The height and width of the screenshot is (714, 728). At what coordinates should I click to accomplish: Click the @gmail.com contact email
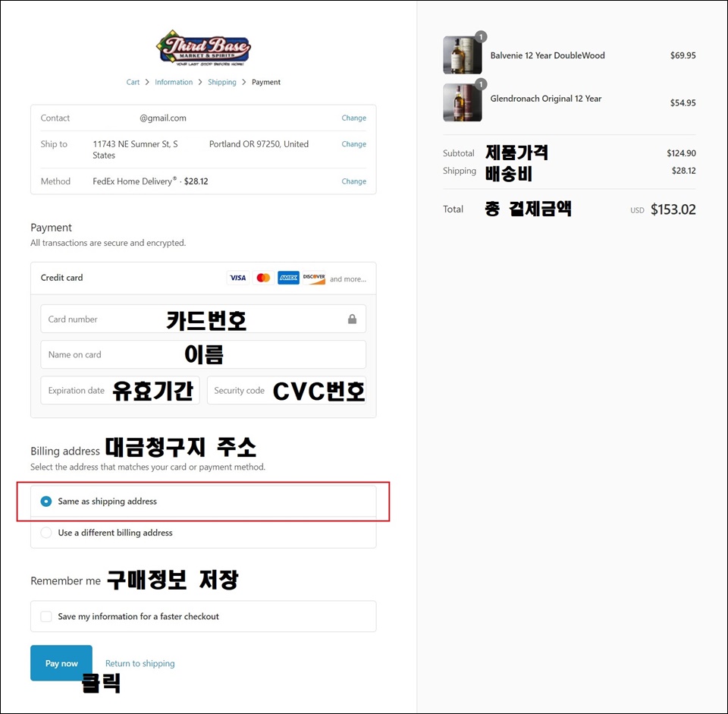[x=163, y=118]
